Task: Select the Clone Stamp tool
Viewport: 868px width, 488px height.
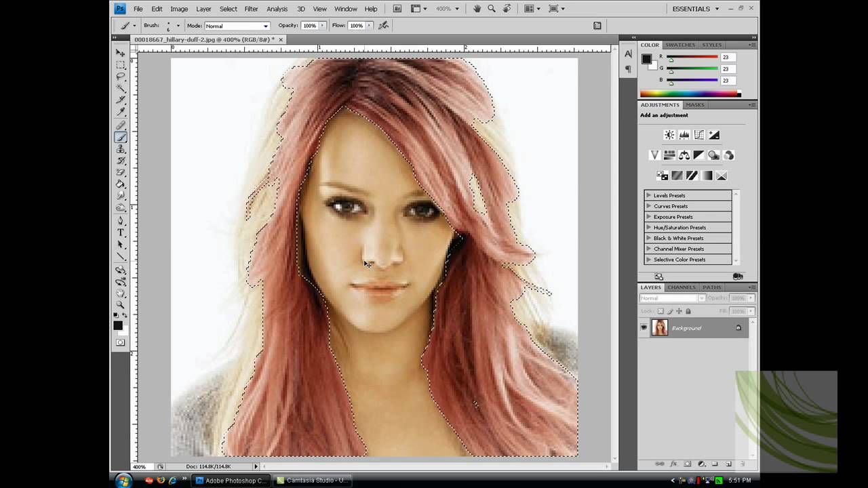Action: (121, 149)
